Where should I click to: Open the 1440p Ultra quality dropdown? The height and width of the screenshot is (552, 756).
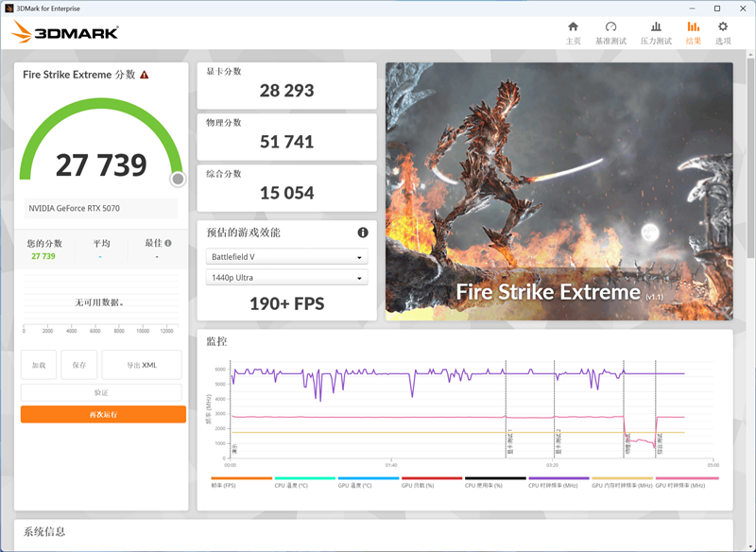coord(286,276)
